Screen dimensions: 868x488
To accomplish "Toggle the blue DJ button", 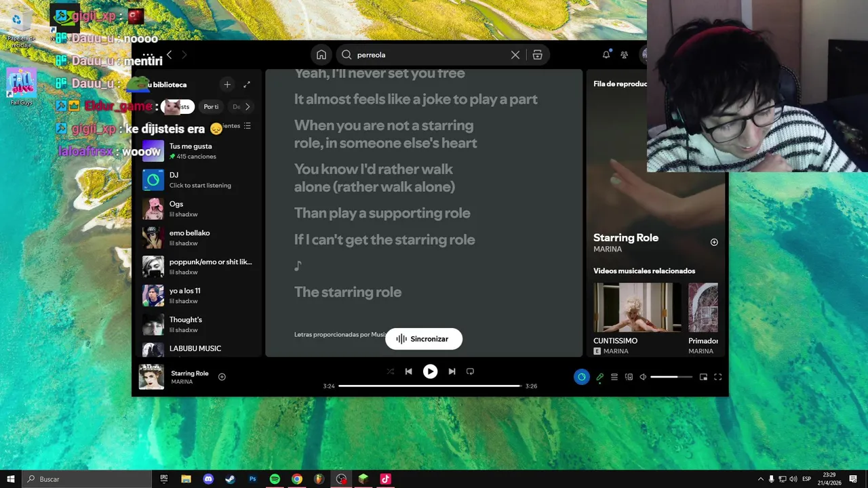I will 582,377.
